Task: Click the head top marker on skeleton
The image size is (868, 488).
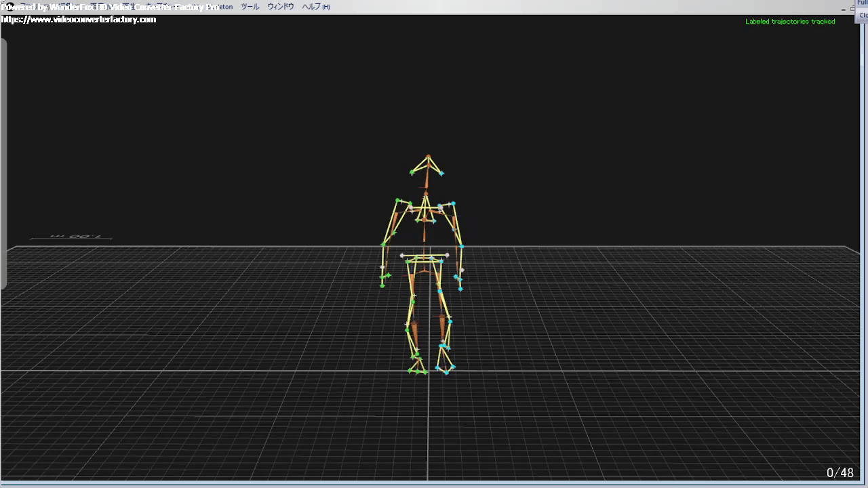Action: tap(428, 157)
